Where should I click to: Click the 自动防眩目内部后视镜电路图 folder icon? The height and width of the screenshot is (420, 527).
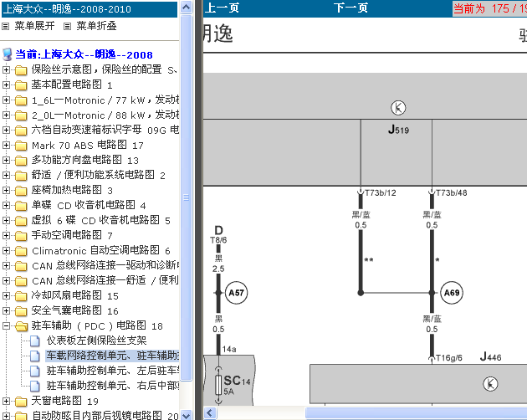pyautogui.click(x=21, y=416)
